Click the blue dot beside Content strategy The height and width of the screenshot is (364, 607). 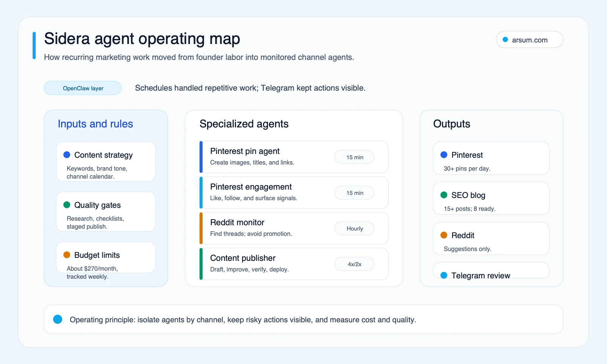pyautogui.click(x=67, y=155)
